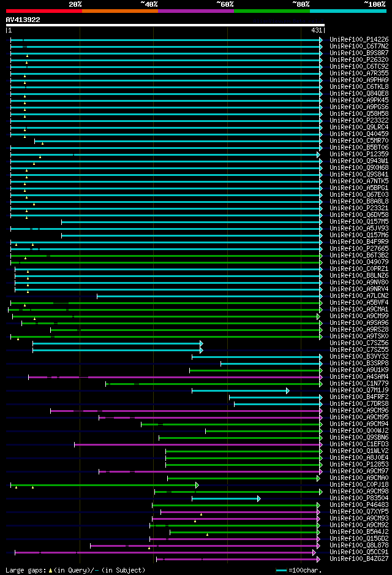Select the UniRef100_B5A4J2 label
392x575 pixels.
tap(359, 531)
